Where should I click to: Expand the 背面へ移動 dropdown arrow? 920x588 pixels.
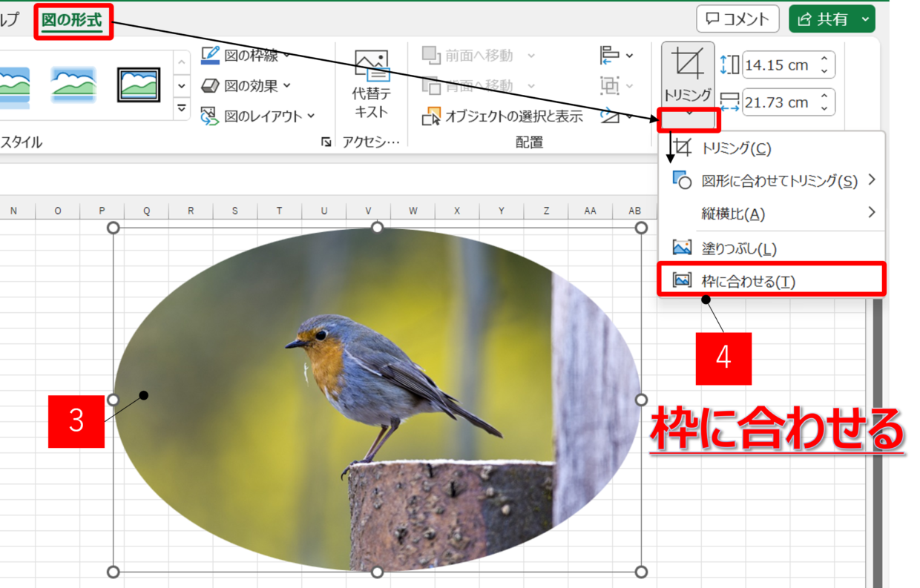(x=530, y=85)
